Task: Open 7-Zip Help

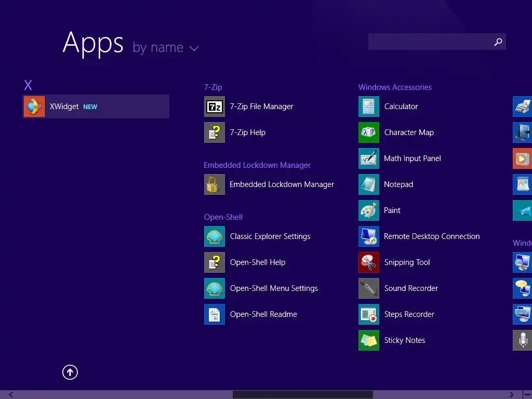Action: coord(235,132)
